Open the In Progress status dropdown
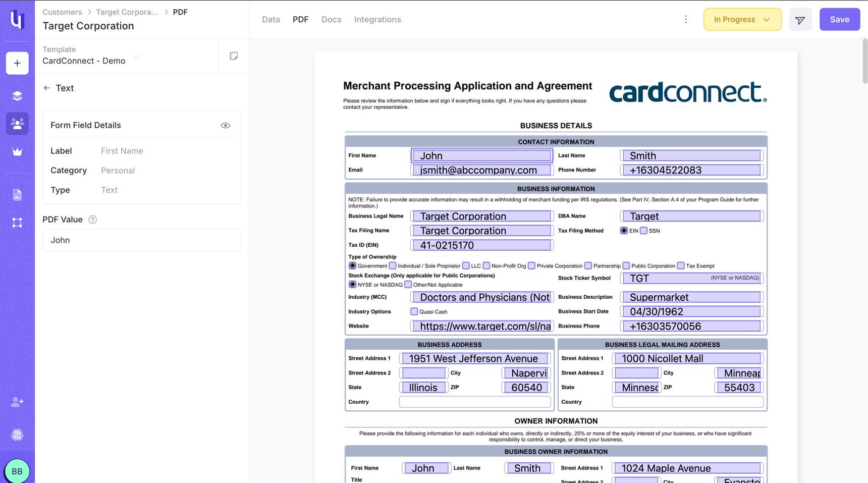 coord(742,19)
